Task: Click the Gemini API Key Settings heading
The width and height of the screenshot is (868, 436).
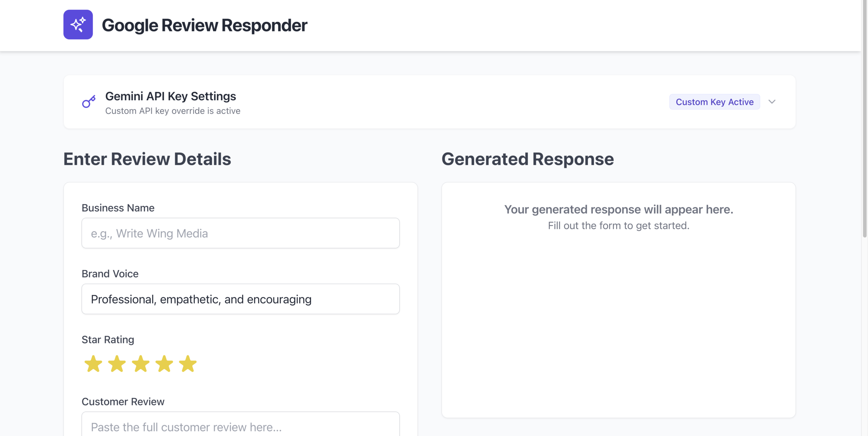Action: pos(171,96)
